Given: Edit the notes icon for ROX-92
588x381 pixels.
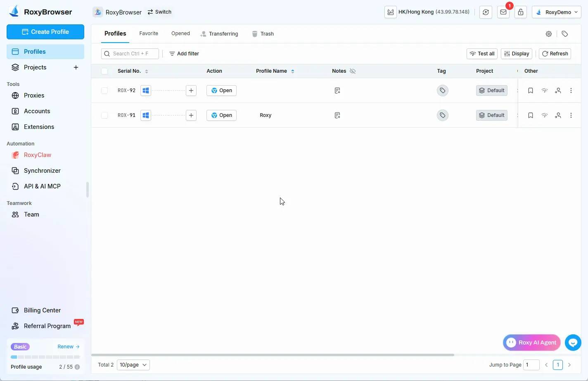Looking at the screenshot, I should pyautogui.click(x=337, y=90).
